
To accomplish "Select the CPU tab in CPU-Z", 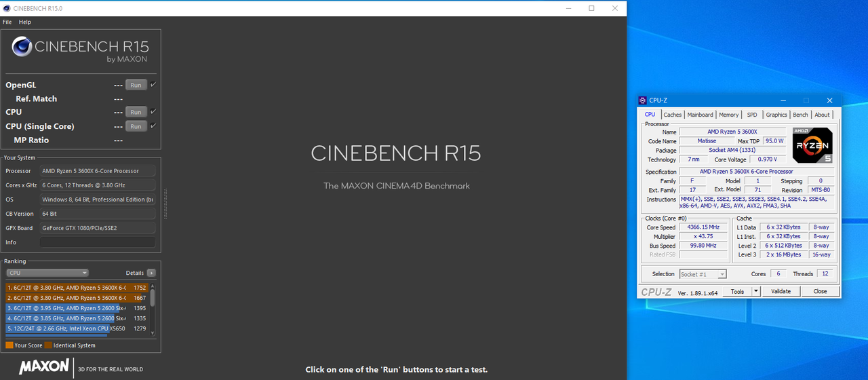I will click(x=650, y=115).
